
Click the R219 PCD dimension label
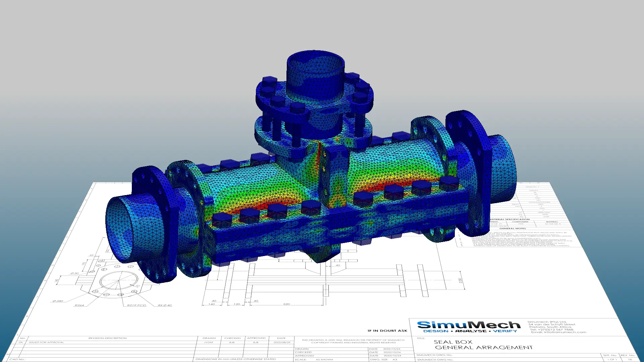(x=137, y=305)
